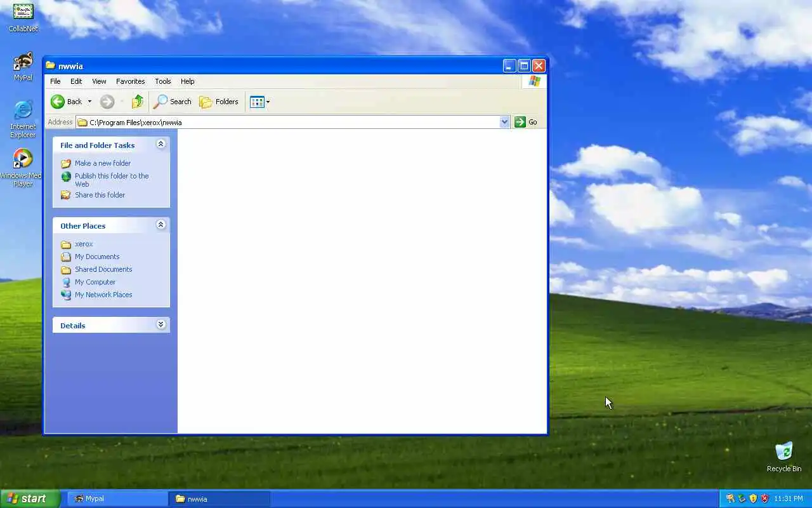Click the My Network Places sidebar icon
The width and height of the screenshot is (812, 508).
pos(66,295)
